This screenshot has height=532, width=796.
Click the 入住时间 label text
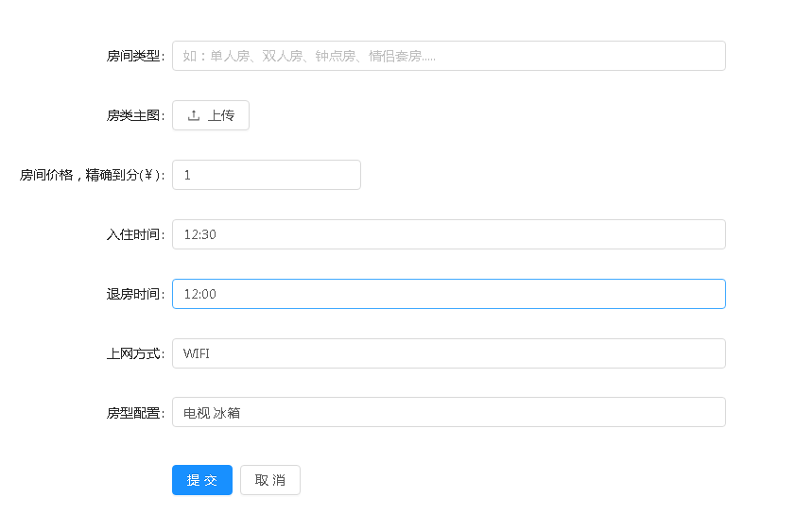135,234
